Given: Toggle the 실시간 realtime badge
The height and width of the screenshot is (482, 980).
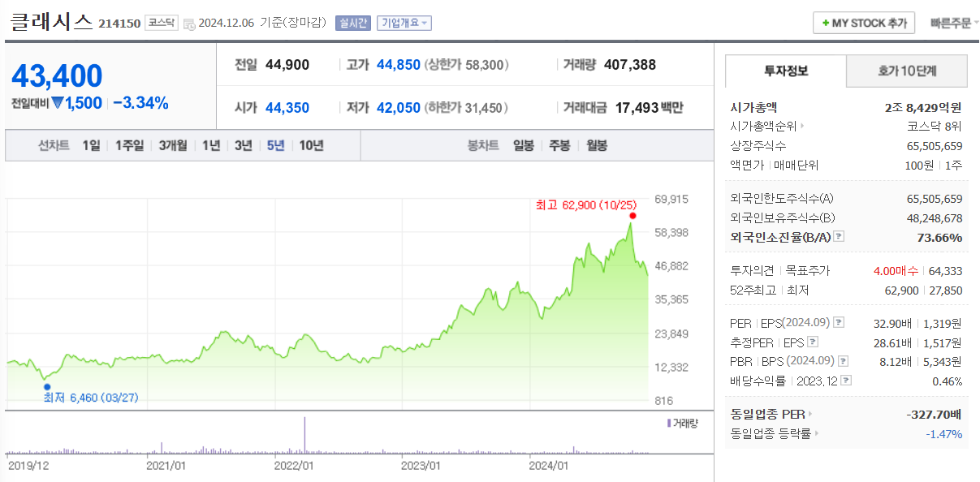Looking at the screenshot, I should pyautogui.click(x=352, y=23).
